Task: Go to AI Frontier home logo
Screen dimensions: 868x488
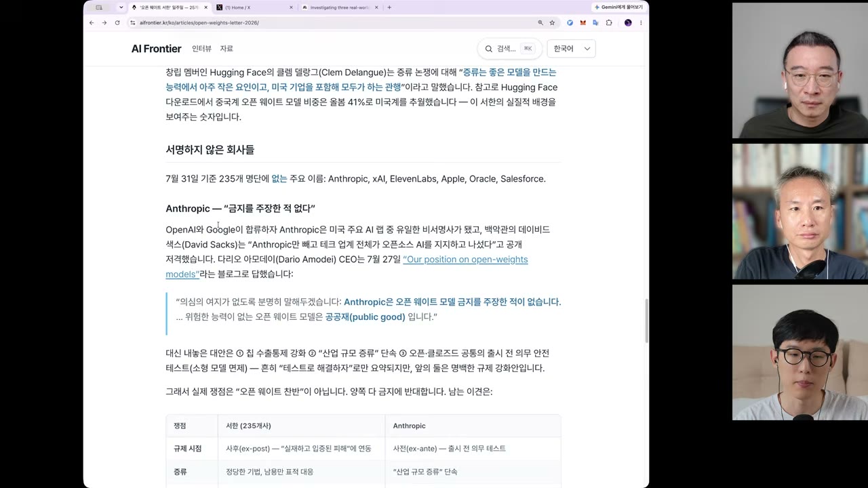Action: pyautogui.click(x=156, y=49)
